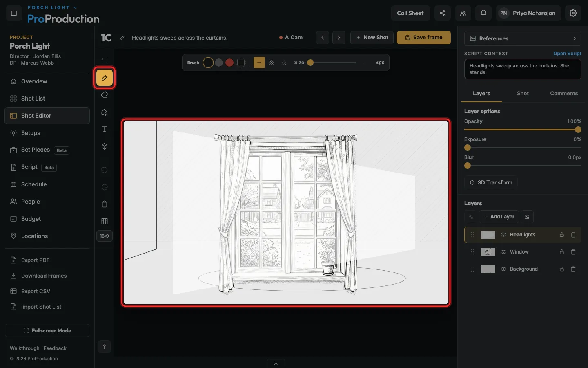Viewport: 588px width, 368px height.
Task: Select the 3D cube tool in toolbar
Action: point(105,146)
